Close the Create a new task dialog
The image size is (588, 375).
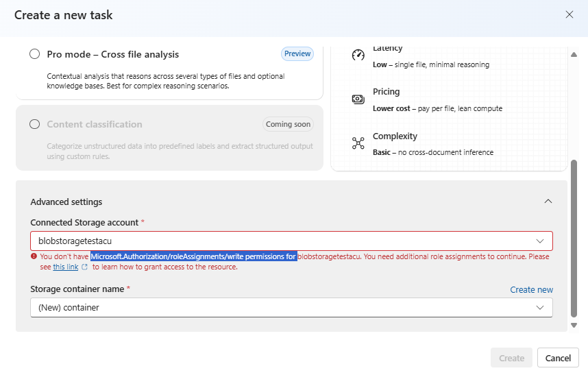[x=569, y=14]
